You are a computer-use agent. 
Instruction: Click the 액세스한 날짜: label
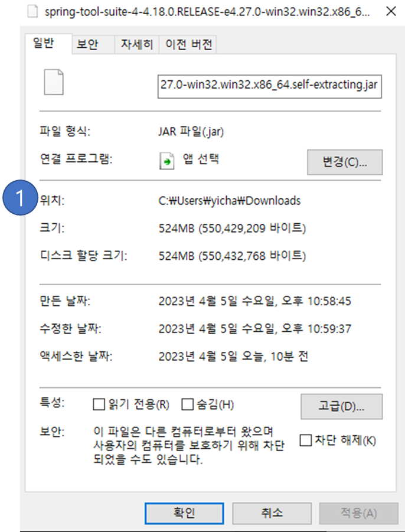(76, 356)
